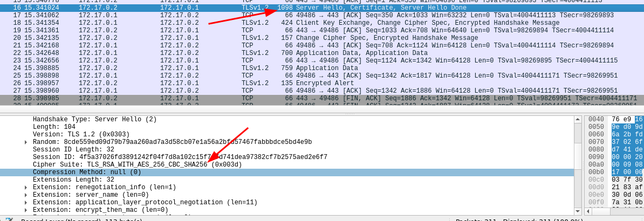Expand application_layer_protocol_negotiation extension

26,202
